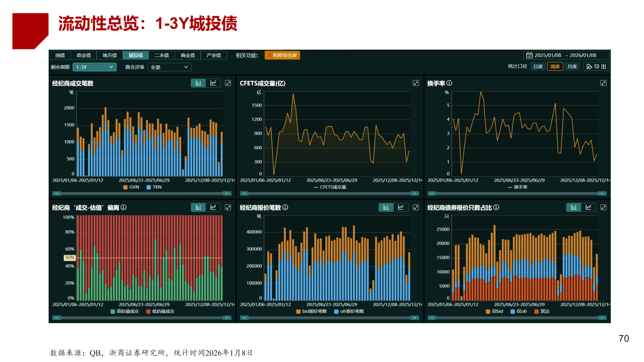644x362 pixels.
Task: Open fullscreen view of 换手率 chart
Action: [604, 83]
